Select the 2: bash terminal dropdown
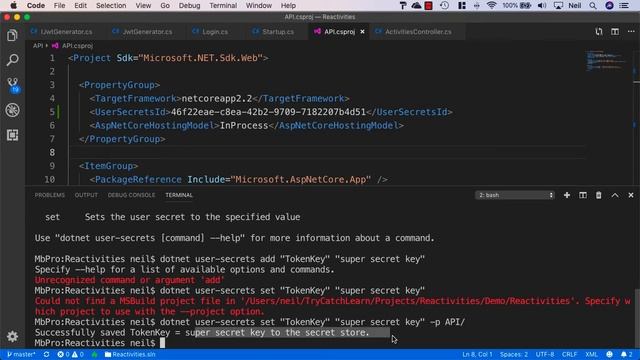The image size is (640, 360). 515,195
